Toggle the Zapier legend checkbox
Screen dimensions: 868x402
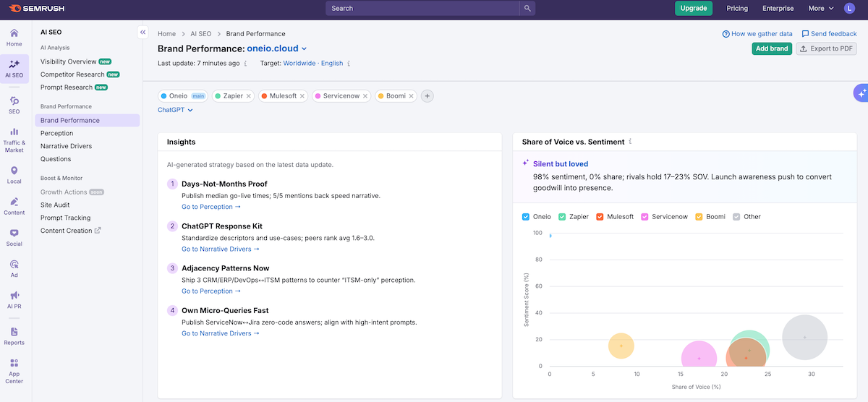click(x=562, y=216)
